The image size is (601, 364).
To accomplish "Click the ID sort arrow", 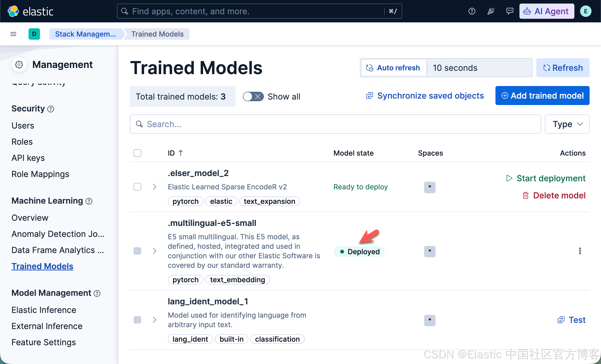I will 180,153.
